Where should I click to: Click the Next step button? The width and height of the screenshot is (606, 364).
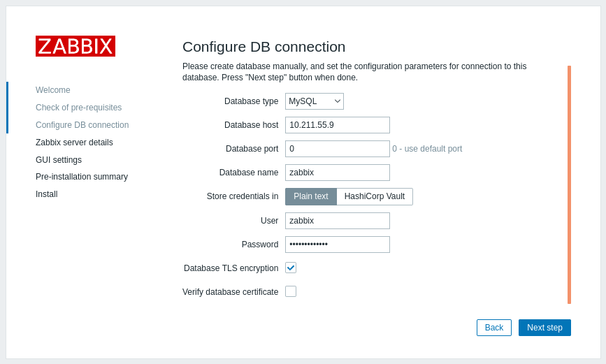544,328
